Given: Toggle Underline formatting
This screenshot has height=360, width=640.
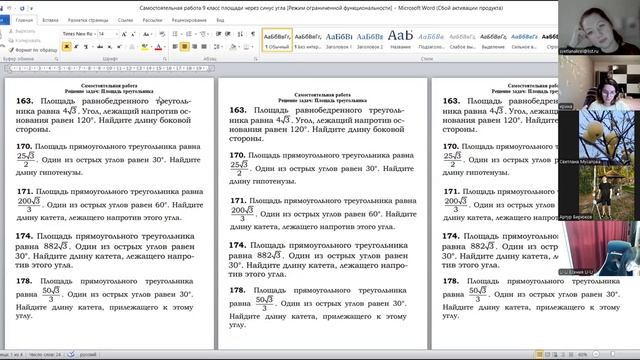Looking at the screenshot, I should (x=86, y=47).
